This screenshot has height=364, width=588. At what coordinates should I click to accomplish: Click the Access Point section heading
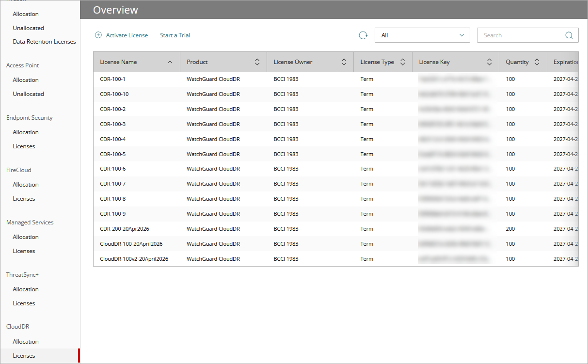click(x=23, y=65)
